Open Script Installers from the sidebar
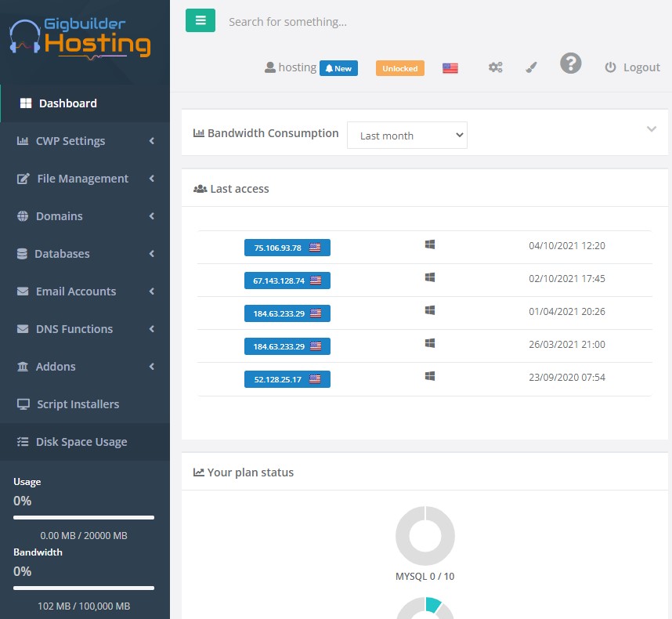 (78, 404)
